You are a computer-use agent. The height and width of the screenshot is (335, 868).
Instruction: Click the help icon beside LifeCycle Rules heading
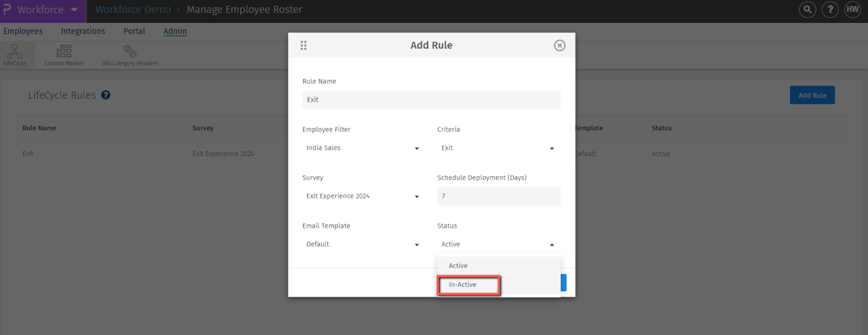point(105,95)
